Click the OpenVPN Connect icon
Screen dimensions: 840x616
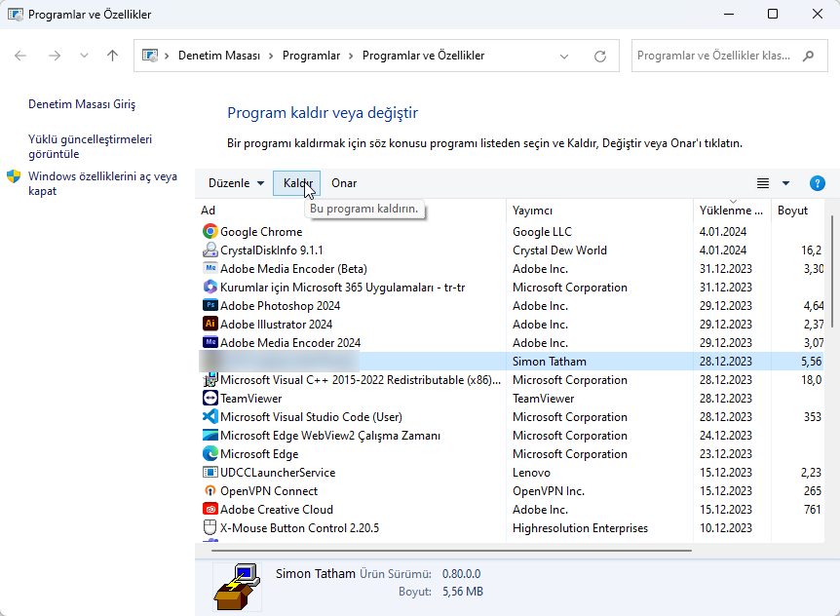point(208,490)
